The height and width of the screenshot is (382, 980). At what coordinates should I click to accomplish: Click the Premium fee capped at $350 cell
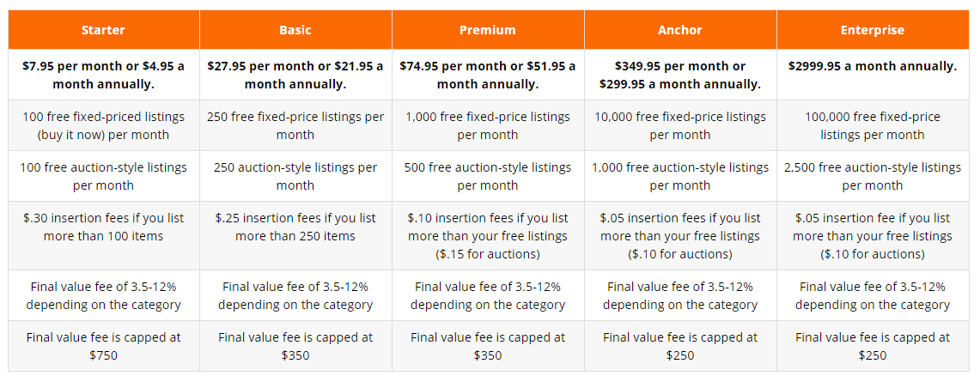(488, 347)
